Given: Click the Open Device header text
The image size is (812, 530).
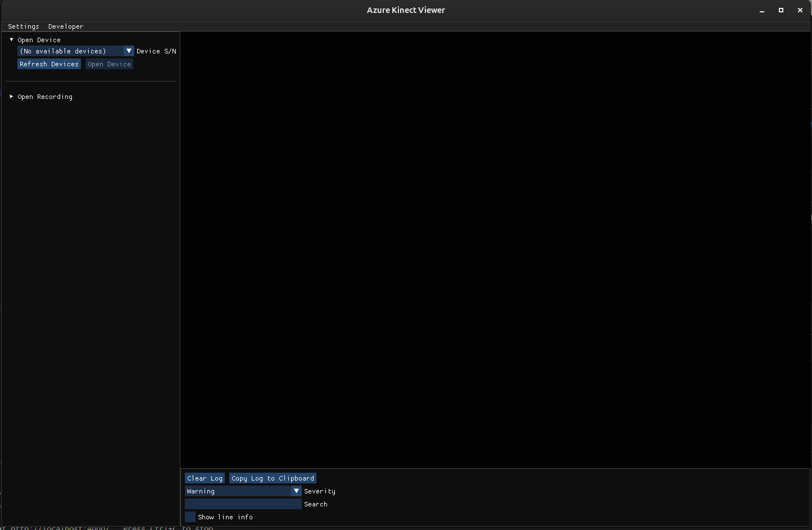Looking at the screenshot, I should pos(39,40).
